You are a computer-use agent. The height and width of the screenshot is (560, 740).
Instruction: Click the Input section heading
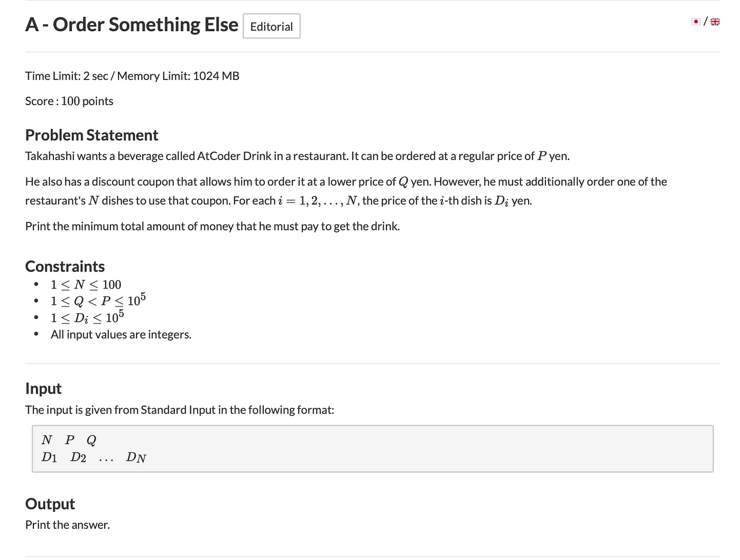click(x=43, y=389)
